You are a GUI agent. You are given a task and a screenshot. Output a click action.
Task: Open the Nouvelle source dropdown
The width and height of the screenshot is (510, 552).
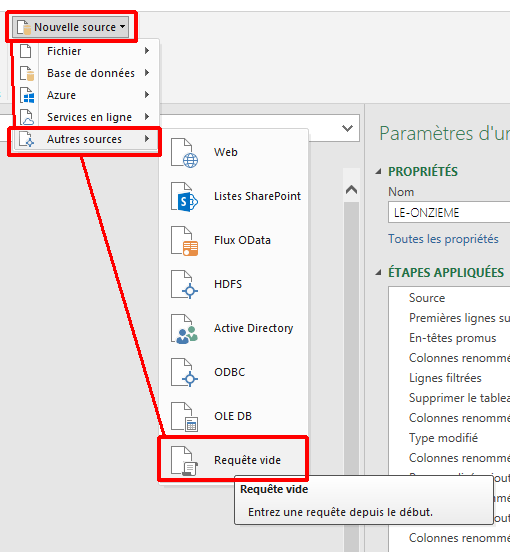pyautogui.click(x=71, y=27)
